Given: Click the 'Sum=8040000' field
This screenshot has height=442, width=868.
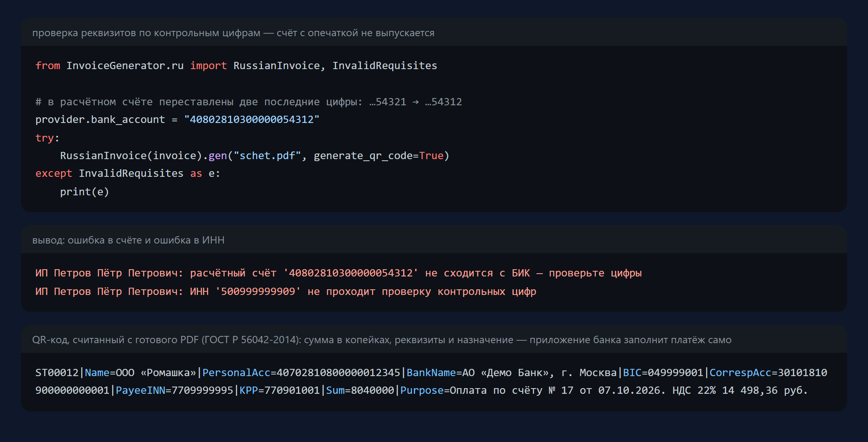Looking at the screenshot, I should click(x=360, y=390).
